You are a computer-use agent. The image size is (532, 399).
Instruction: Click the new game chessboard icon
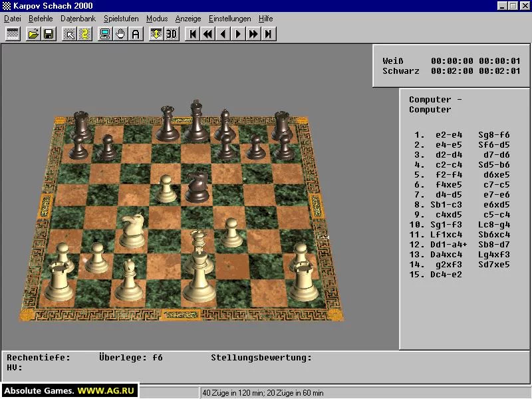[13, 34]
